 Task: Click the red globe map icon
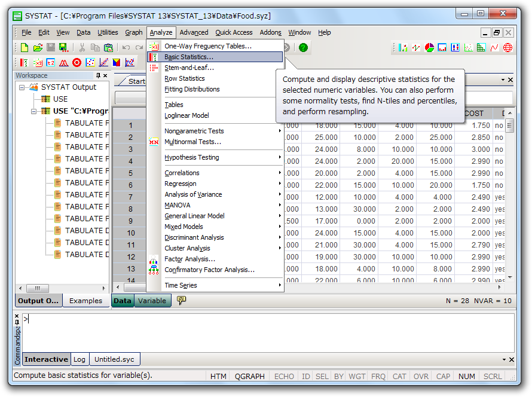[x=507, y=47]
